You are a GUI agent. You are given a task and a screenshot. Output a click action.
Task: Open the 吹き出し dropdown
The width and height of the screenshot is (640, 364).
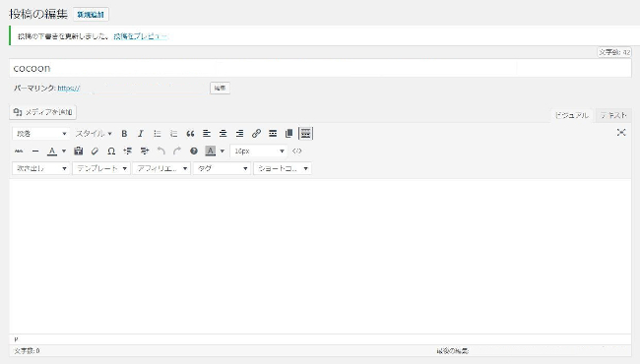[x=40, y=168]
